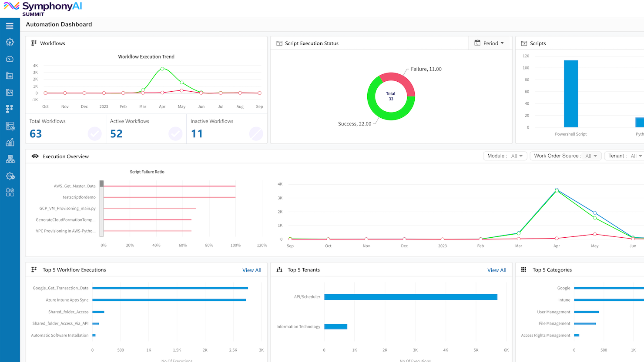Viewport: 644px width, 362px height.
Task: Expand the Module filter dropdown
Action: click(505, 156)
